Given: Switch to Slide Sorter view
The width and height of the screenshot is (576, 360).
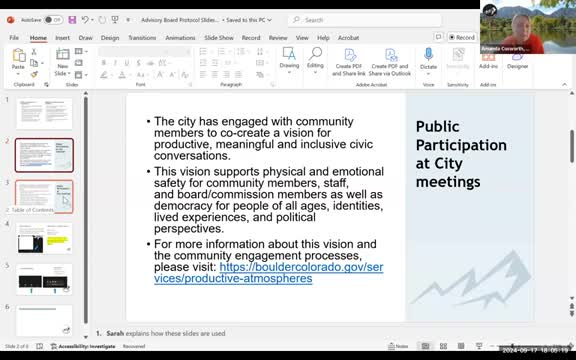Looking at the screenshot, I should click(443, 346).
